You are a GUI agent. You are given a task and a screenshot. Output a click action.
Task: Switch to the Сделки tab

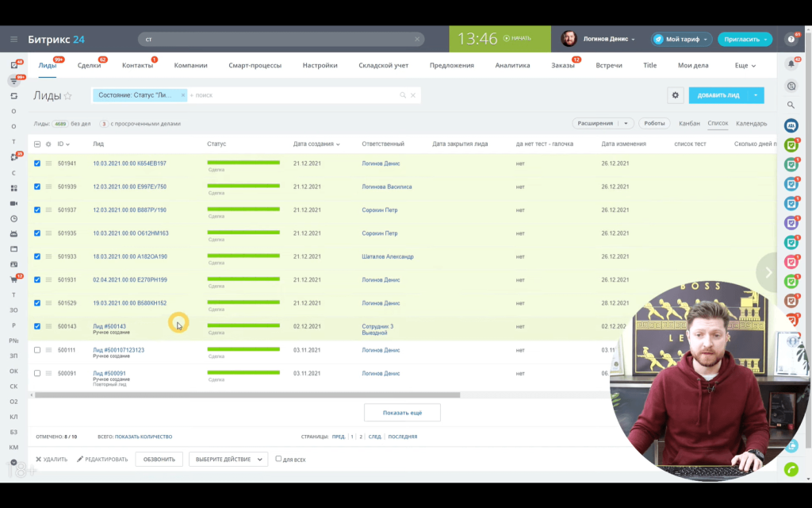[x=89, y=65]
